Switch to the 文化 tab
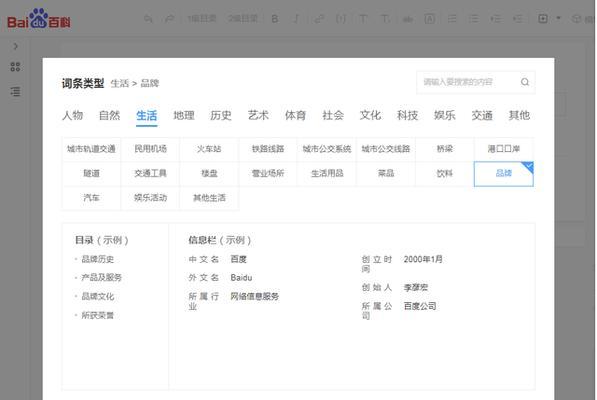This screenshot has height=400, width=597. 370,115
